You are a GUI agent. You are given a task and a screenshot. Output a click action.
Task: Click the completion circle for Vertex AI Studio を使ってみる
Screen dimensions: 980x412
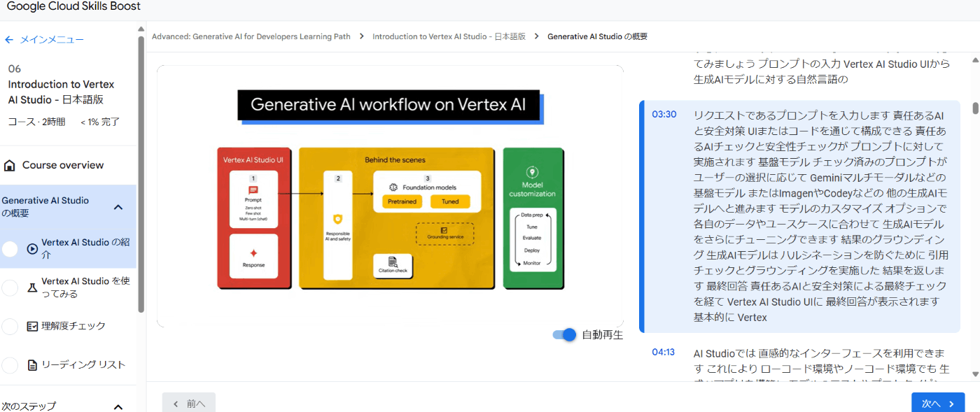click(10, 287)
